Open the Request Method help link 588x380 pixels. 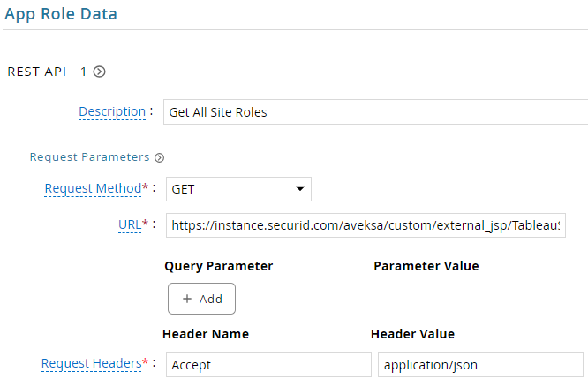point(93,188)
